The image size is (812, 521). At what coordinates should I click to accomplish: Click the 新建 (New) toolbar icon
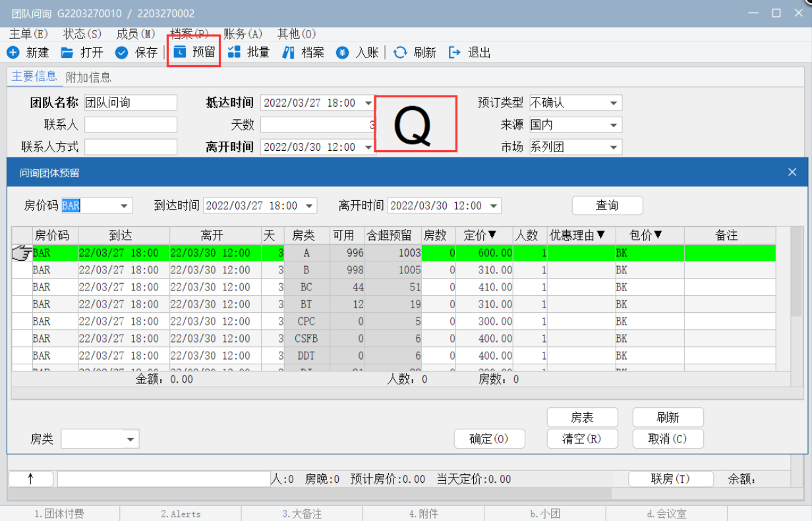pyautogui.click(x=13, y=53)
